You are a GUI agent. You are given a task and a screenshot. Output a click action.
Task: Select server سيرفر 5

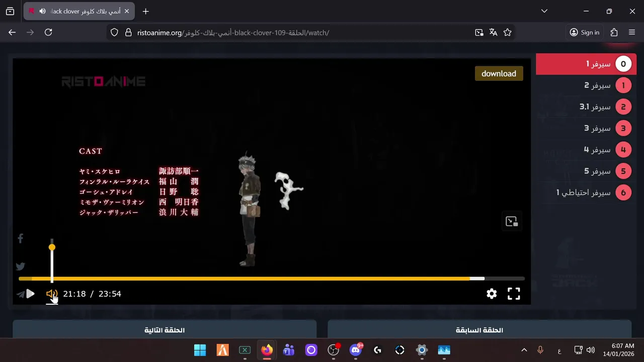(586, 171)
